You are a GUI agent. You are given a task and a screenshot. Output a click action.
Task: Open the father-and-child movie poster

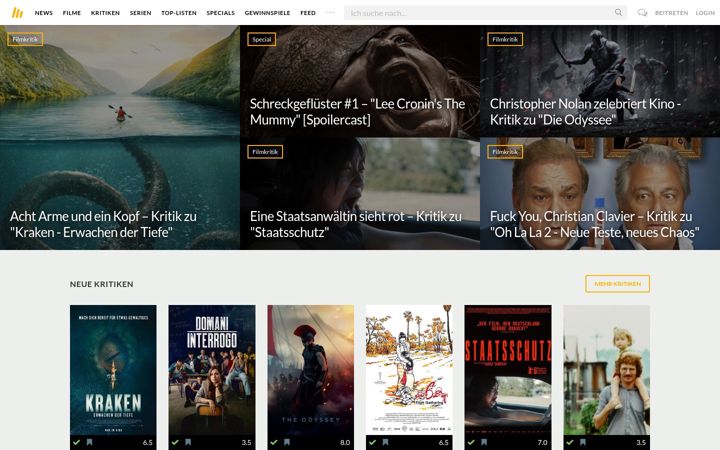pyautogui.click(x=607, y=370)
